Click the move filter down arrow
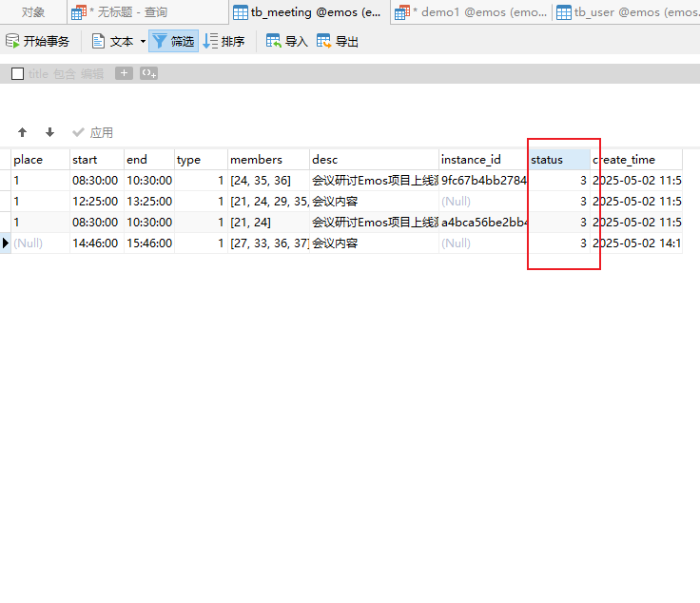The image size is (700, 603). 50,132
